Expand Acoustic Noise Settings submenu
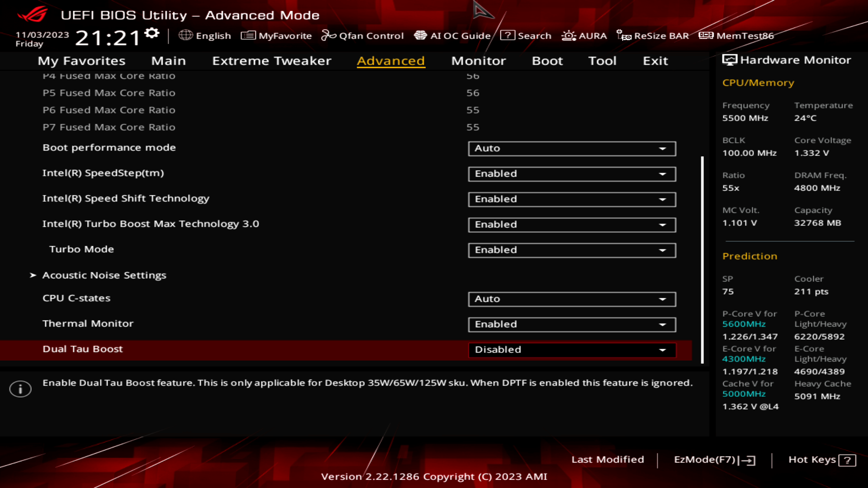Viewport: 868px width, 488px height. (x=104, y=275)
